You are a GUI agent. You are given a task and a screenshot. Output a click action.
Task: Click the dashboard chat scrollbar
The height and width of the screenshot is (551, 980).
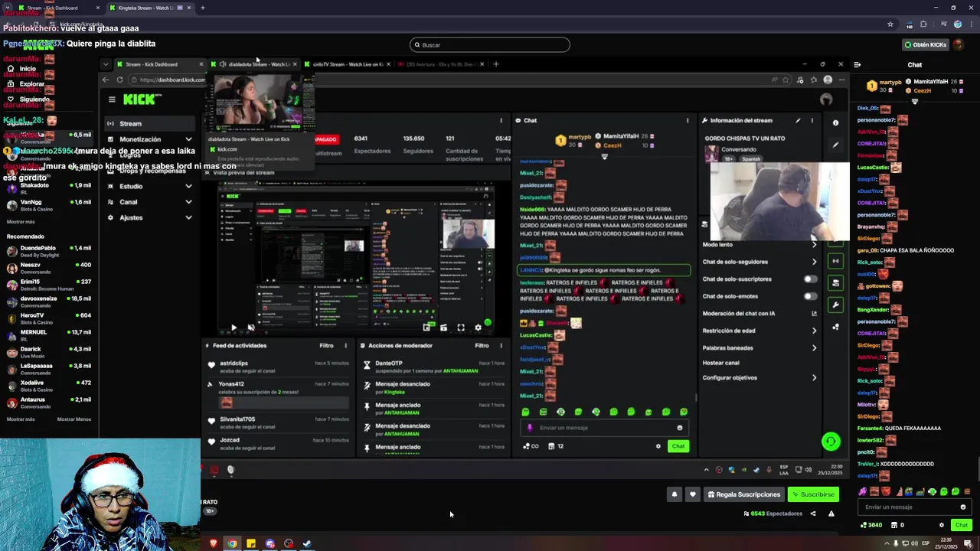pos(696,397)
